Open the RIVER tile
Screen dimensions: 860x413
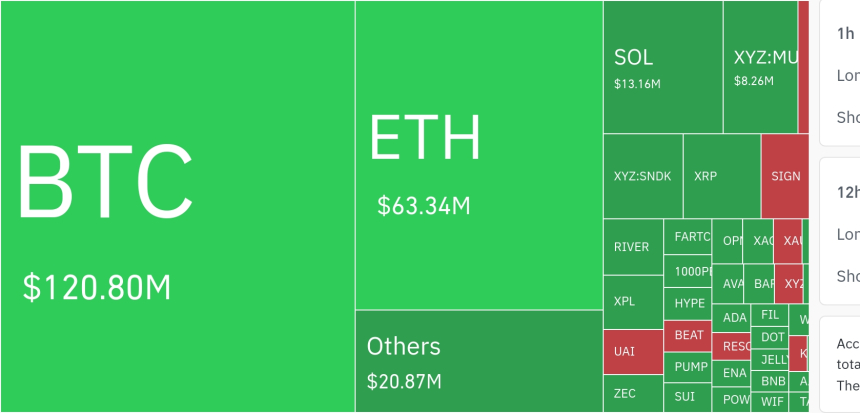[632, 247]
